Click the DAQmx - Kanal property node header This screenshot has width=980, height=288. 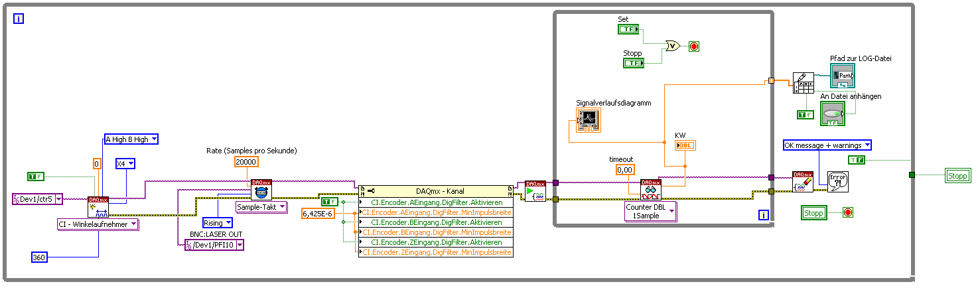[435, 191]
